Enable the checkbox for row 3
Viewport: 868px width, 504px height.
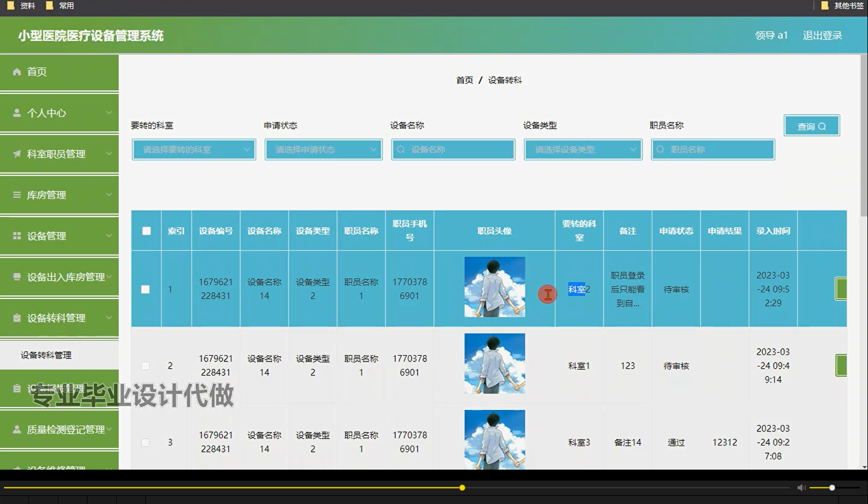click(x=145, y=442)
